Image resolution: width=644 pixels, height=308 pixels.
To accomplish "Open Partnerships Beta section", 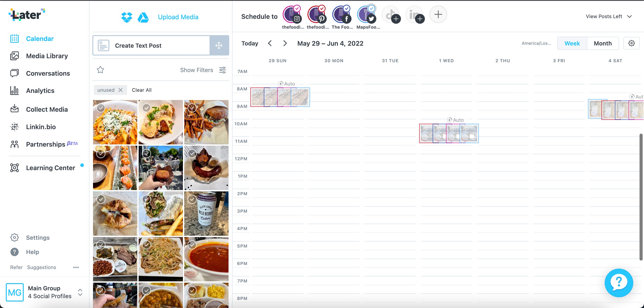I will 52,144.
